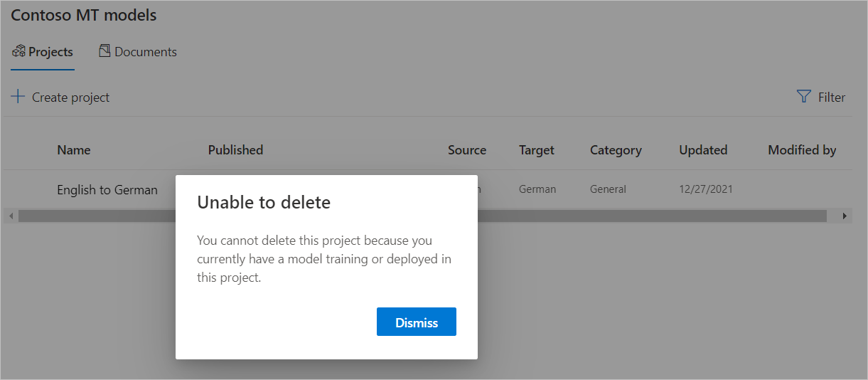This screenshot has height=380, width=868.
Task: Click the Published column header
Action: click(x=235, y=150)
